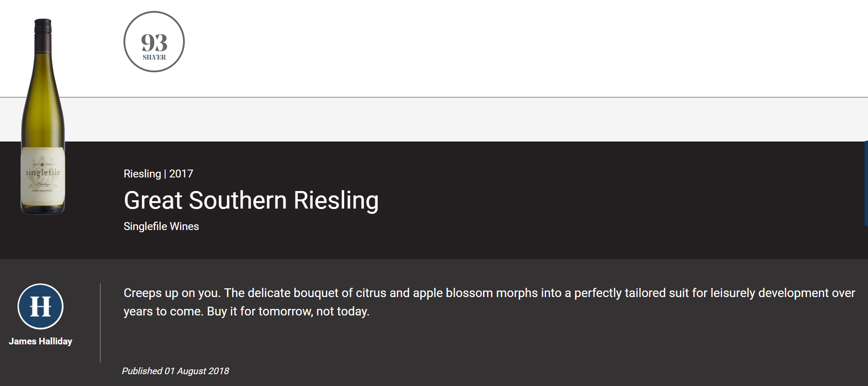Image resolution: width=868 pixels, height=386 pixels.
Task: Click the 93 Silver rating badge circle
Action: [x=154, y=42]
